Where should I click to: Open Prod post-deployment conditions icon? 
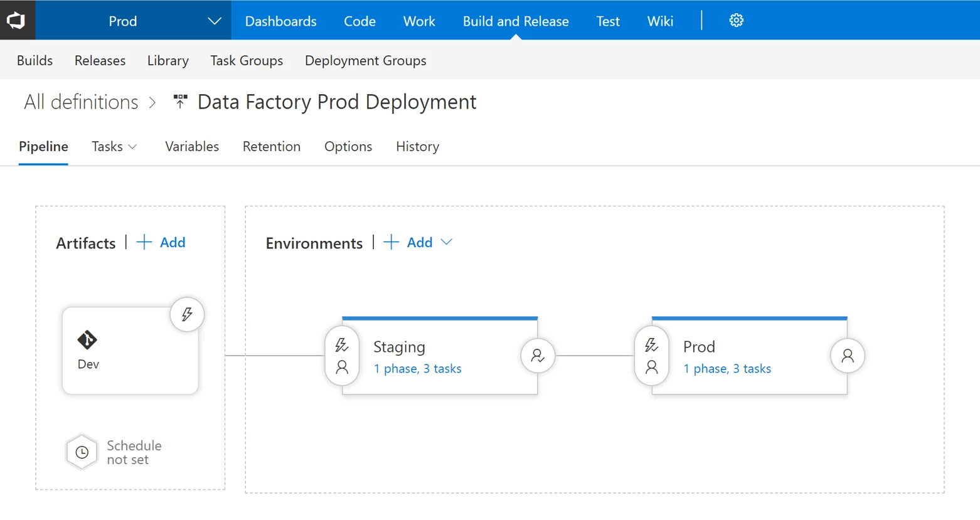point(848,356)
